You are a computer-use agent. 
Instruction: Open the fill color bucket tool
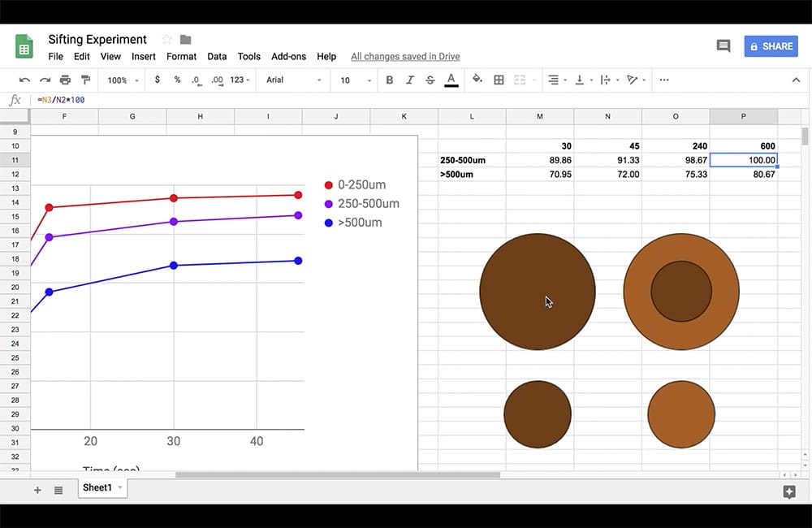(x=477, y=80)
